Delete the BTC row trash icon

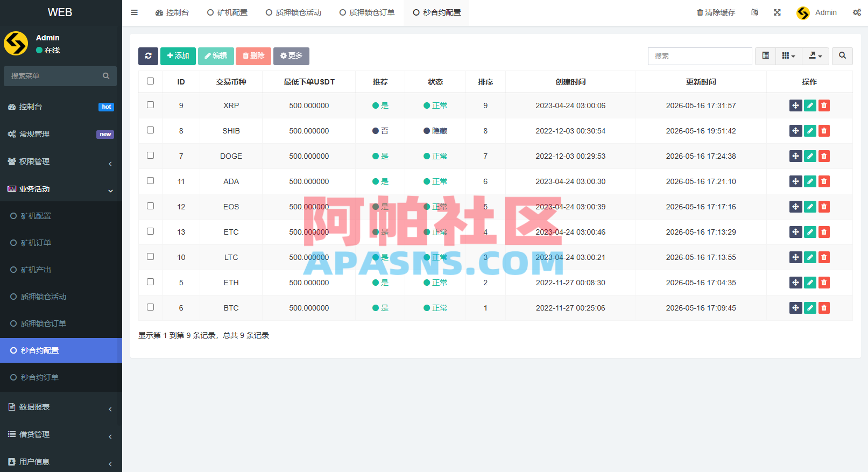pyautogui.click(x=824, y=308)
